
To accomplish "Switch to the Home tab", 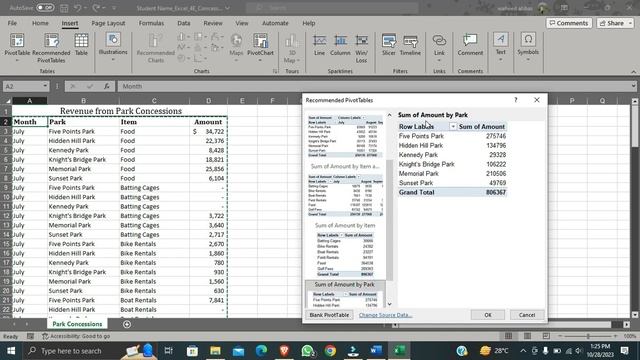I will point(40,23).
